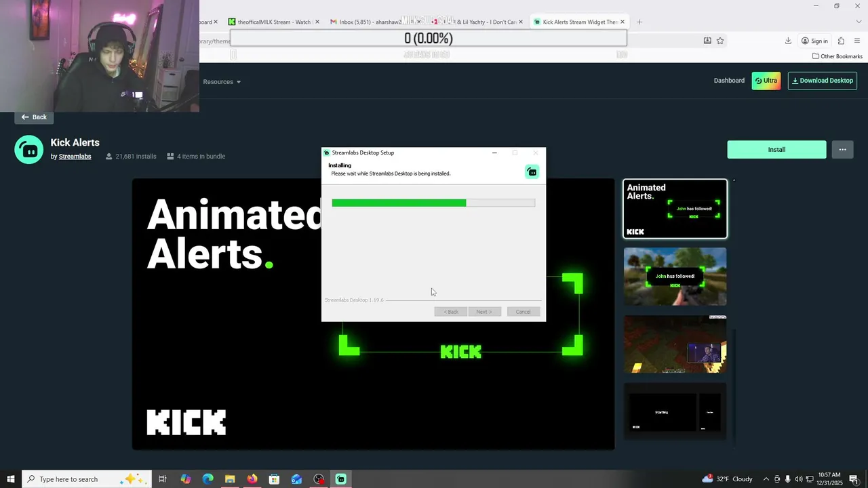Viewport: 868px width, 488px height.
Task: Launch Copilot from the taskbar
Action: pyautogui.click(x=186, y=479)
